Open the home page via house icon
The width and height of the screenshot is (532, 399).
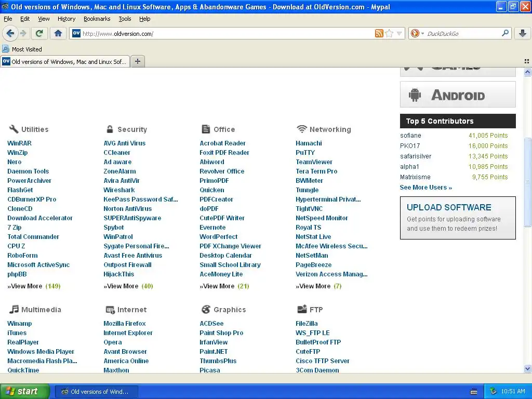point(58,33)
